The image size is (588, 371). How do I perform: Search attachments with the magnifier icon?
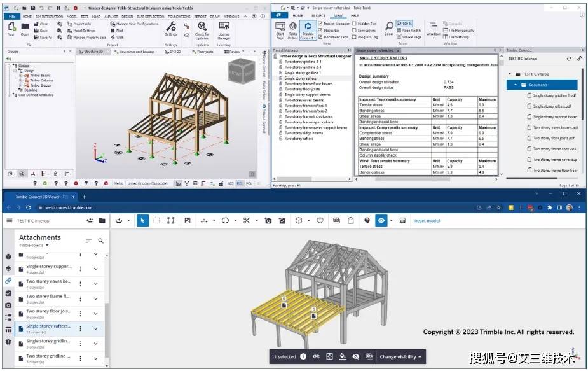point(101,241)
